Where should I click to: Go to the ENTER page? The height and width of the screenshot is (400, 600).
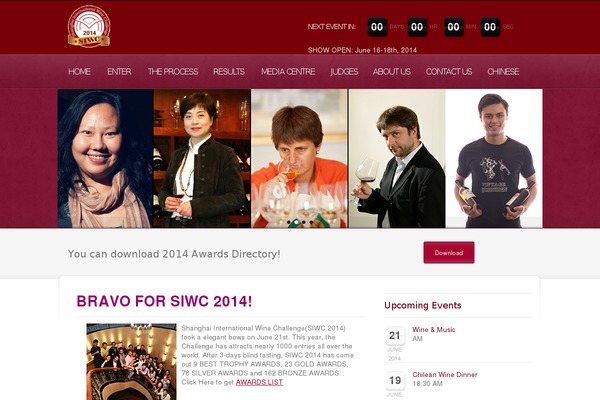pos(119,72)
